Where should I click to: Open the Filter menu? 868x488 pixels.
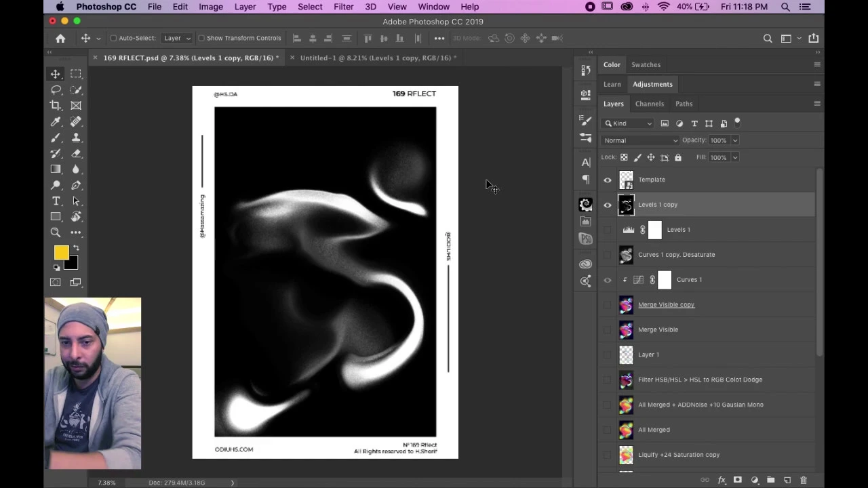click(x=343, y=7)
